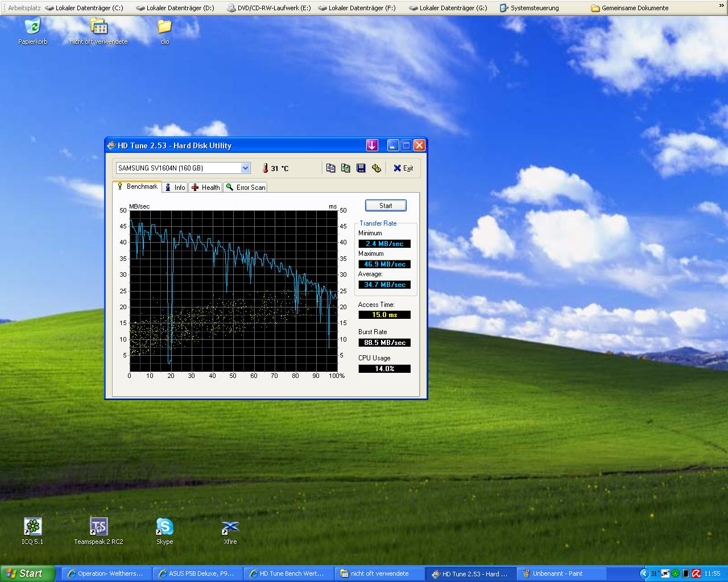Click HD Tune 2.53 taskbar button
728x582 pixels.
(471, 573)
